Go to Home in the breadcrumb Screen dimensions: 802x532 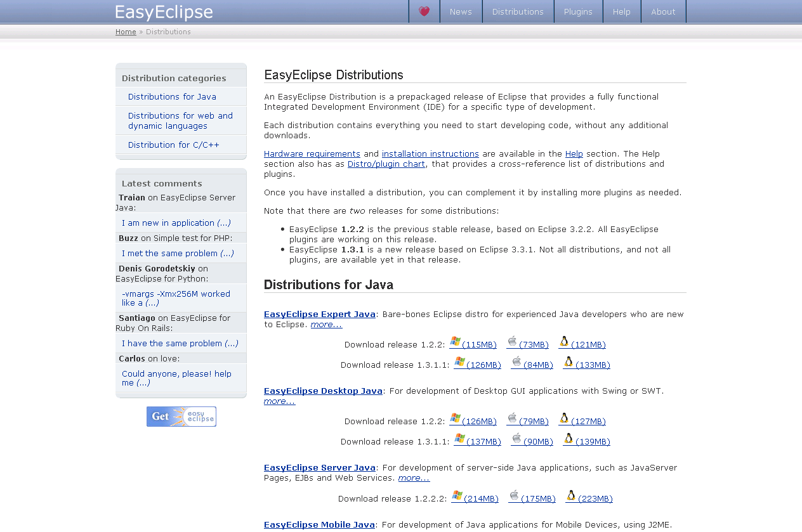(x=126, y=32)
